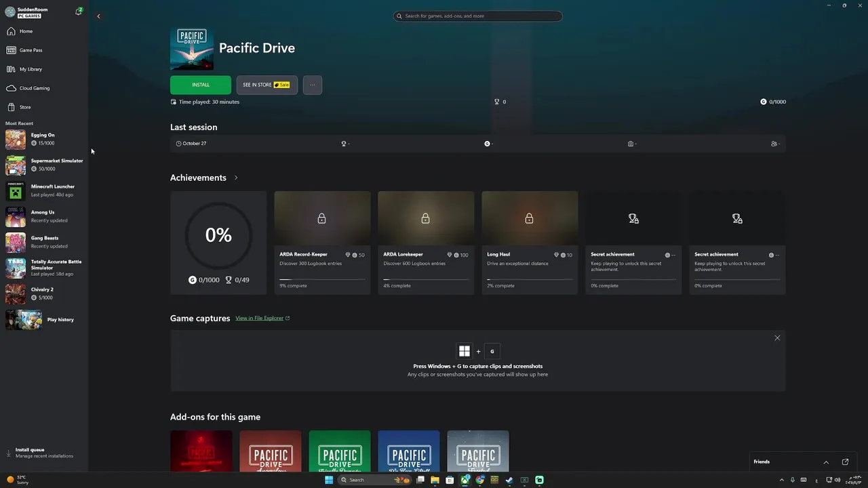Expand Achievements with the chevron arrow

(x=236, y=178)
